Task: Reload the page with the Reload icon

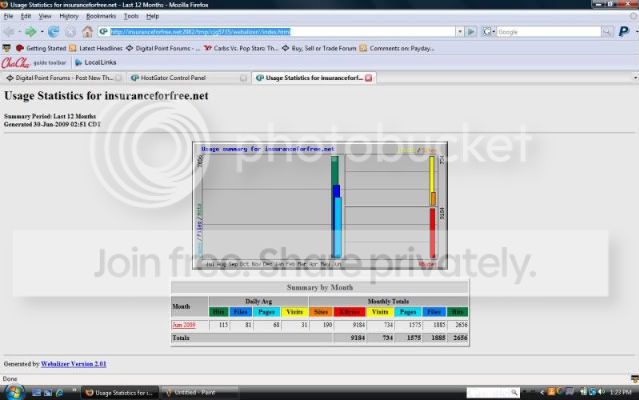Action: coord(53,31)
